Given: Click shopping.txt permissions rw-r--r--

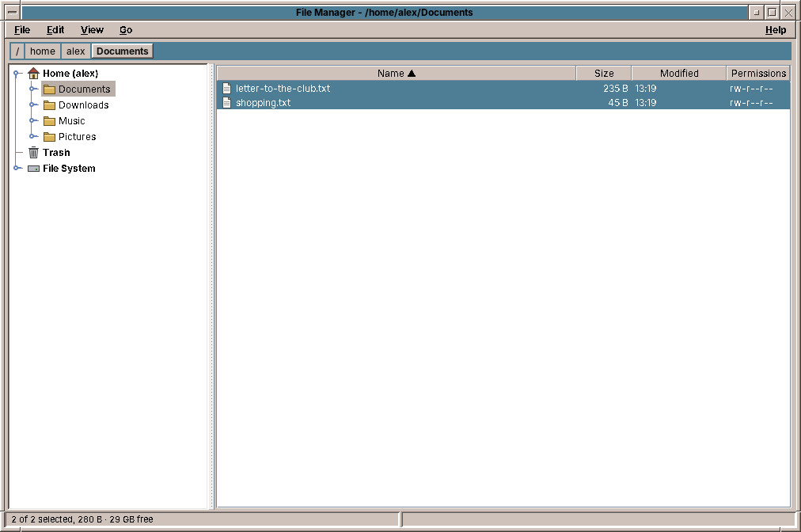Looking at the screenshot, I should (751, 103).
